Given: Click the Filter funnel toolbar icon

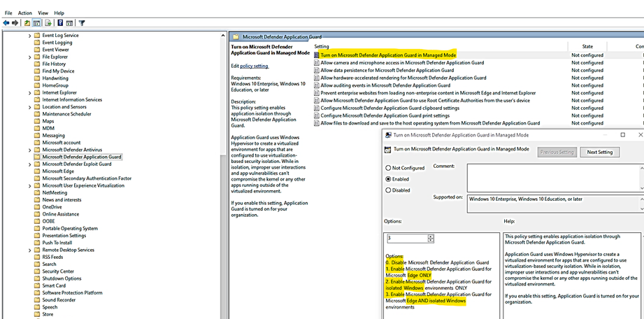Looking at the screenshot, I should (82, 23).
